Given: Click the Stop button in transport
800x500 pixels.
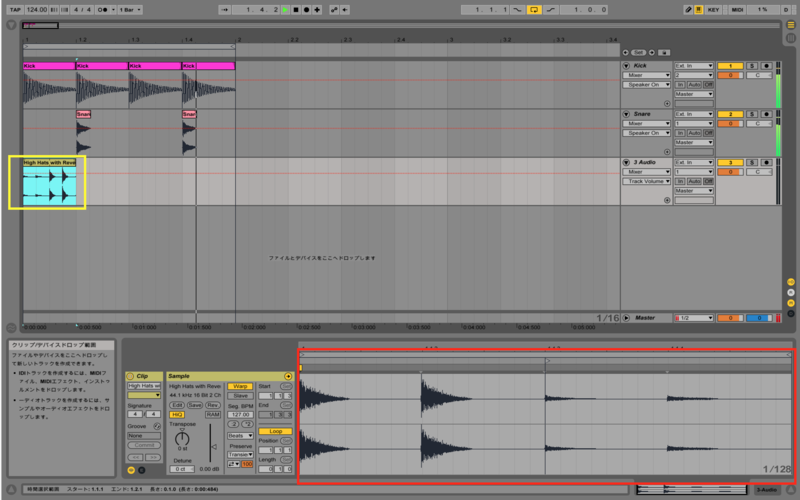Looking at the screenshot, I should (296, 10).
